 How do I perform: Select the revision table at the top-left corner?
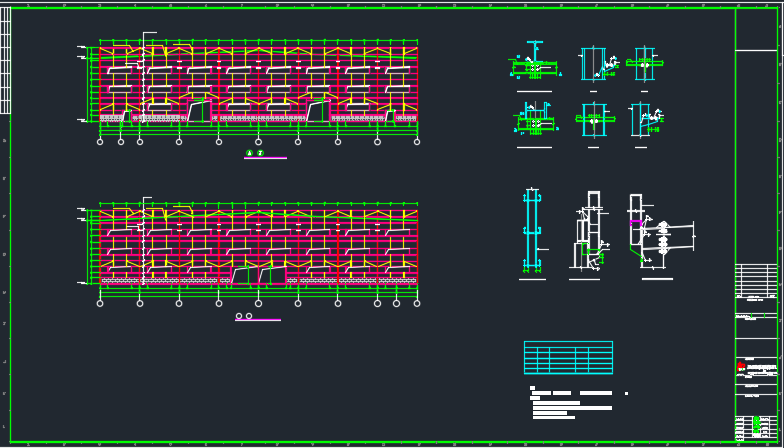tap(6, 60)
